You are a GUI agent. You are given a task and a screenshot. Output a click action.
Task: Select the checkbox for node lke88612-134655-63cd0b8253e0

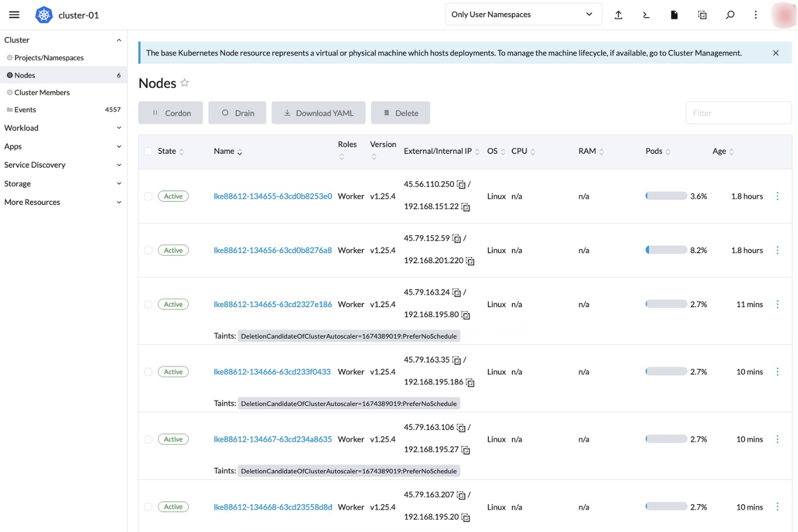click(148, 196)
